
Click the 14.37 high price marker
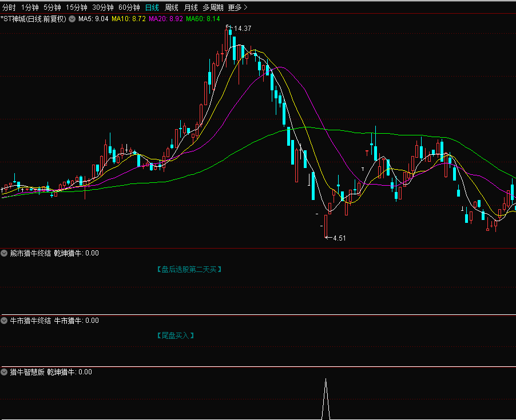click(243, 29)
